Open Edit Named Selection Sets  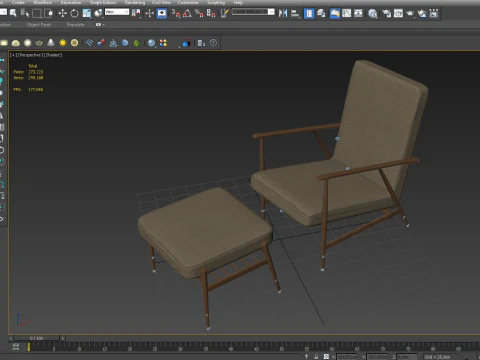click(x=224, y=13)
